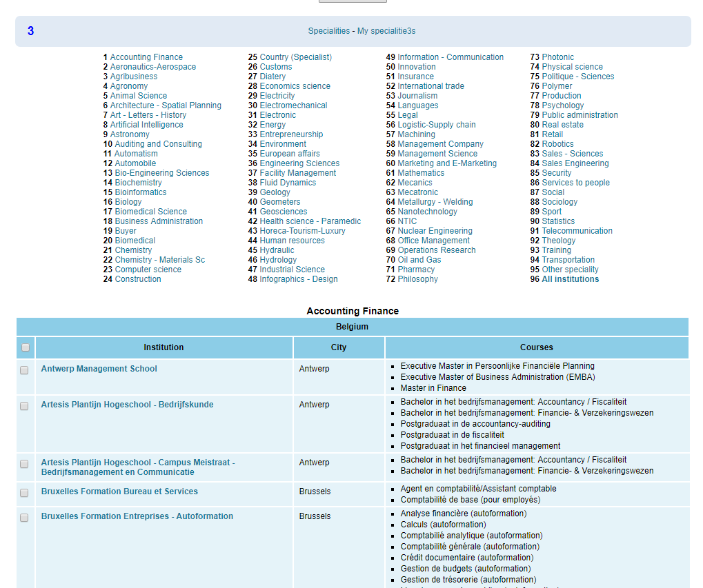Select Artesis Plantijn Hogeschool - Bedrijfskunde checkbox
The height and width of the screenshot is (588, 703).
24,406
